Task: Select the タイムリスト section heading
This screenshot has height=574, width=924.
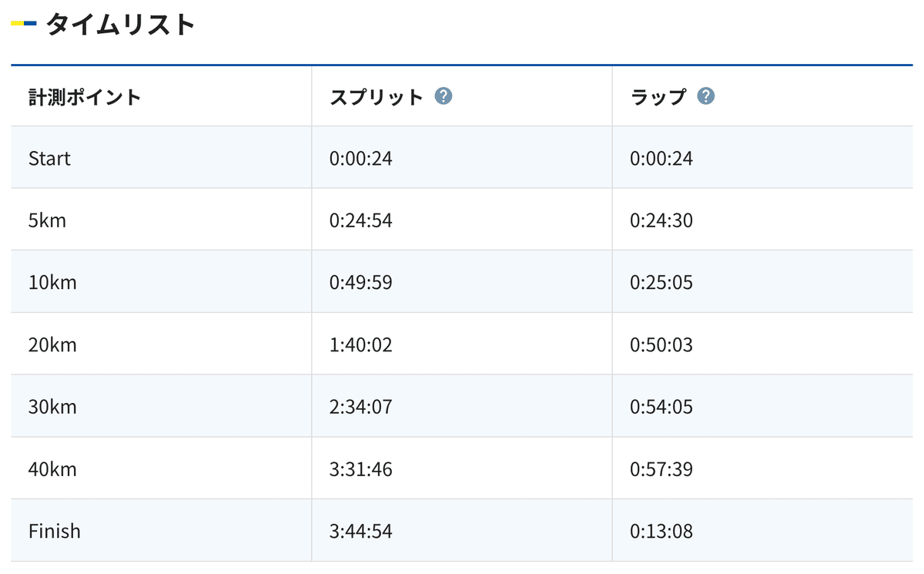Action: [119, 23]
